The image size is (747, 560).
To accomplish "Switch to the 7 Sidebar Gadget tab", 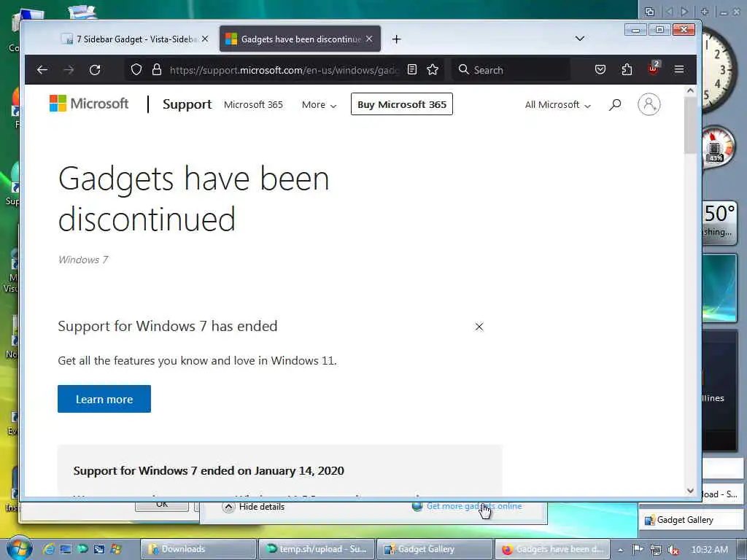I will point(136,39).
